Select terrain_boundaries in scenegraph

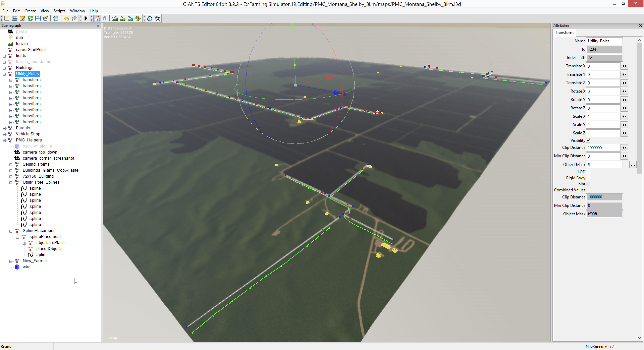click(x=34, y=62)
